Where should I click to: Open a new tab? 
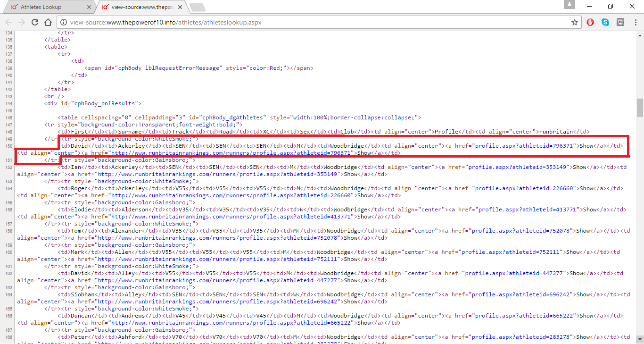click(x=197, y=7)
